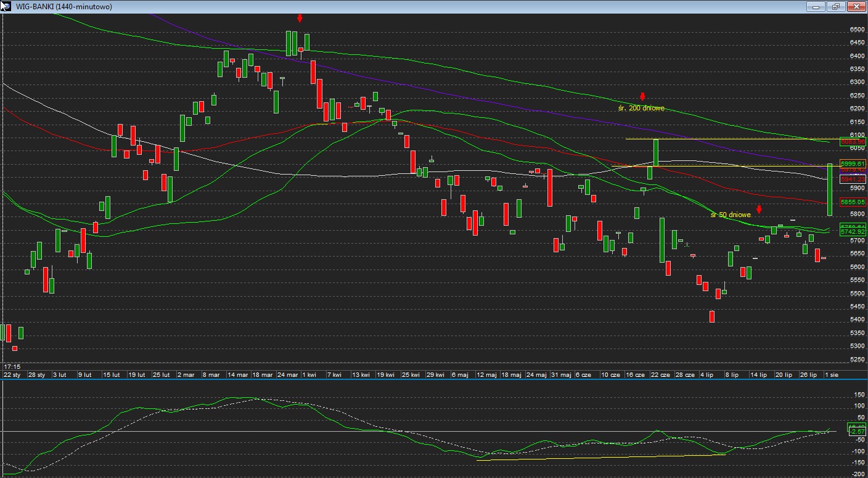Click the -2.57 indicator value label
Screen dimensions: 868x478
pos(857,432)
